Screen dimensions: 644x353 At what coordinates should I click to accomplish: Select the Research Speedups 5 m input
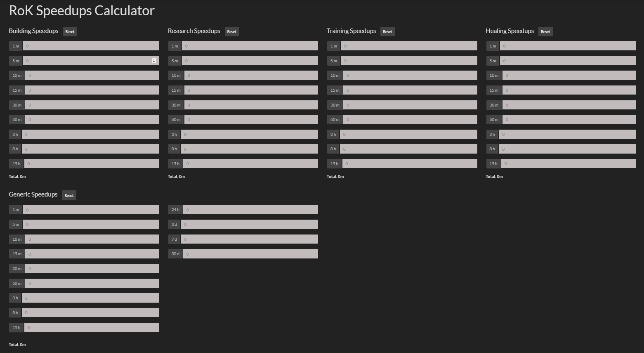(250, 61)
